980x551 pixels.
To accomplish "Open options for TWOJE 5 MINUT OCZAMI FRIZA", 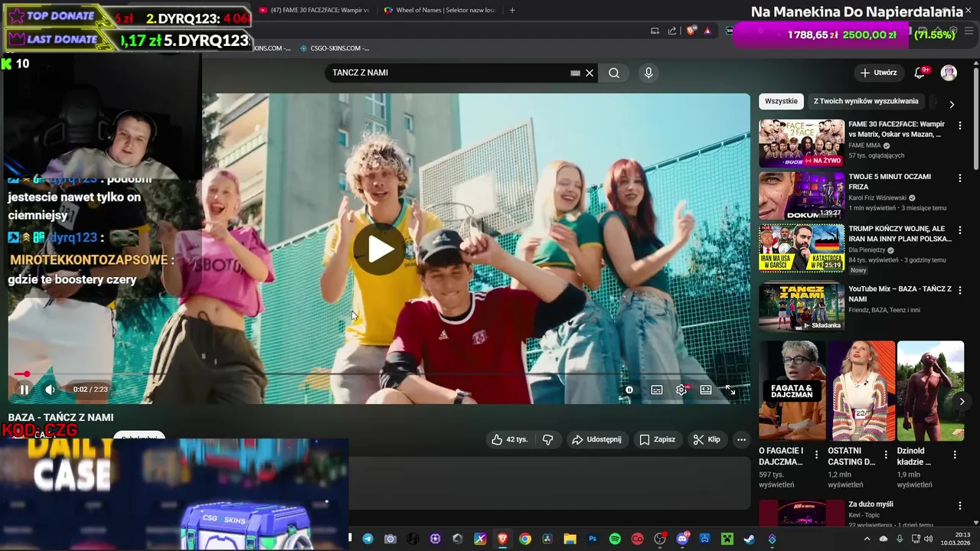I will pyautogui.click(x=959, y=178).
